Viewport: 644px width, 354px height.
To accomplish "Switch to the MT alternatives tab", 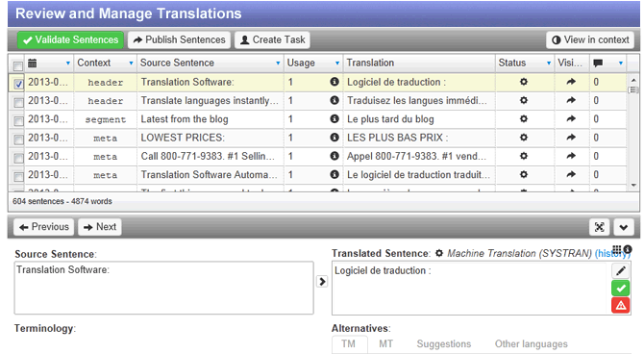I will 385,343.
